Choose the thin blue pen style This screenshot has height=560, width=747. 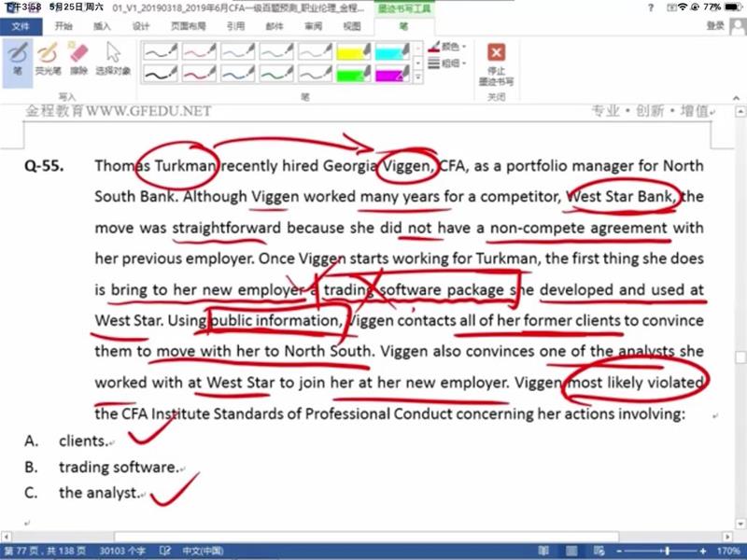238,51
